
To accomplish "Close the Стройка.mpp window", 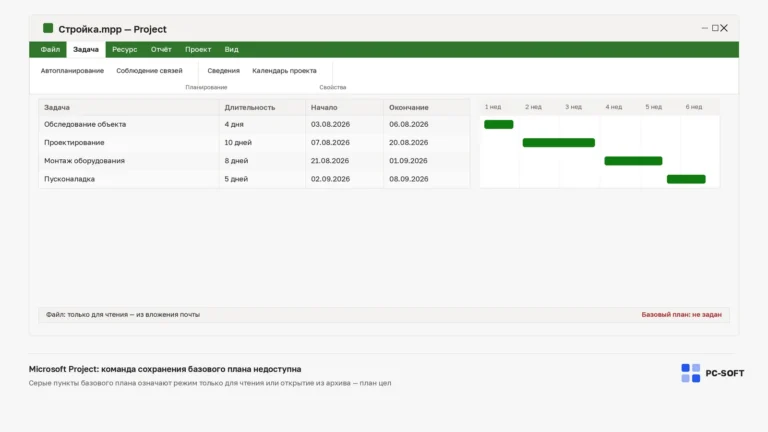I will click(x=724, y=28).
